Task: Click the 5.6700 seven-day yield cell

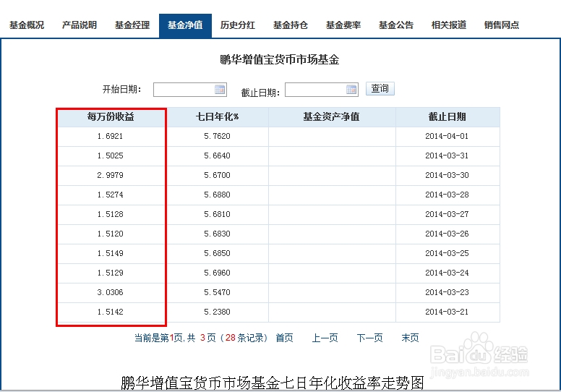Action: (x=217, y=176)
